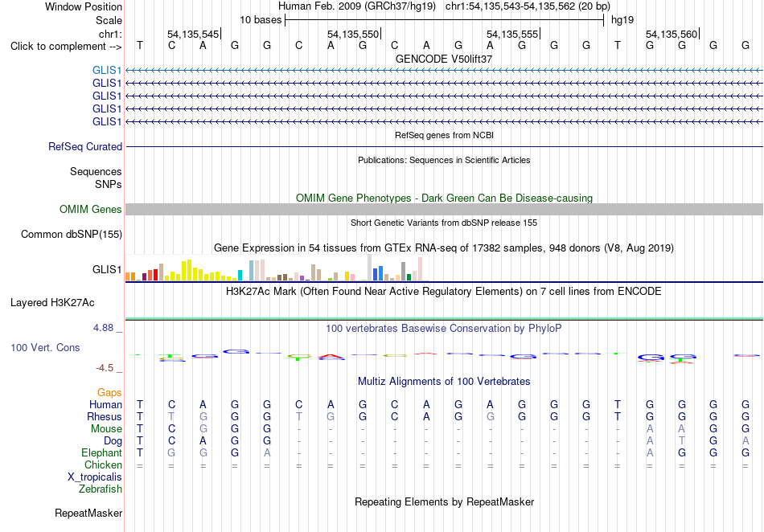Click the chr1:54,135,543-54,135,562 (20 bp) position text

[528, 6]
